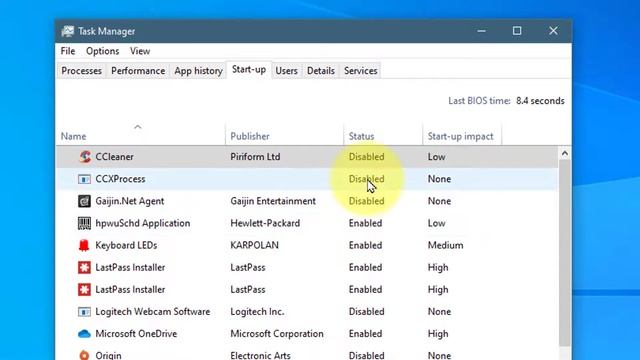Click the CCleaner app icon
Screen dimensions: 640x360
pyautogui.click(x=85, y=157)
